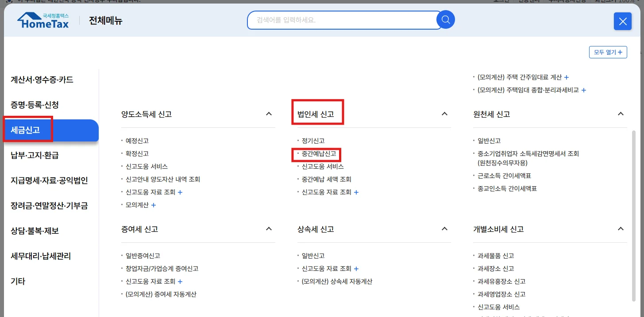Expand plus icon beside 주택 간주임대료 계산
Viewport: 644px width, 317px height.
tap(567, 77)
